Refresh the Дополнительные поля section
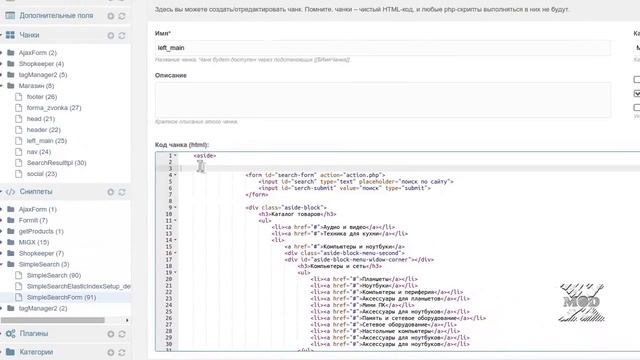 point(122,16)
